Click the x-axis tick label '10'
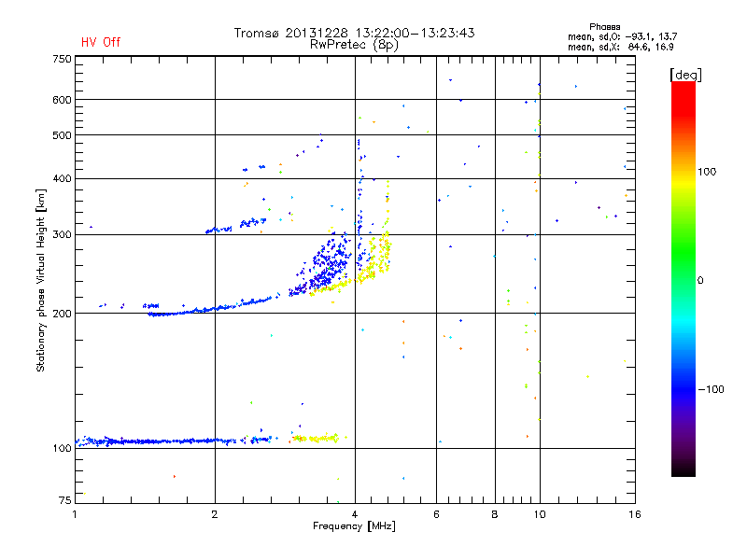Screen dimensions: 747x560 click(x=540, y=514)
